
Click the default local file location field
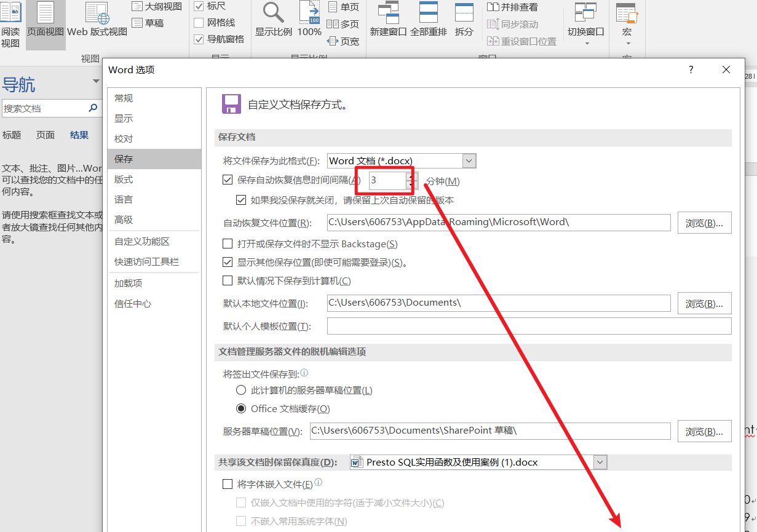coord(499,303)
